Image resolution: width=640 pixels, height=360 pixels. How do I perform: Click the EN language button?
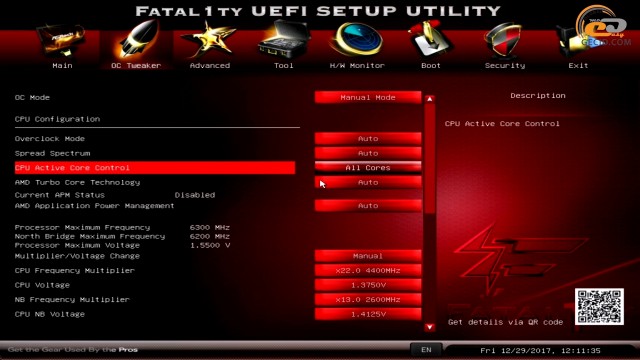(426, 350)
